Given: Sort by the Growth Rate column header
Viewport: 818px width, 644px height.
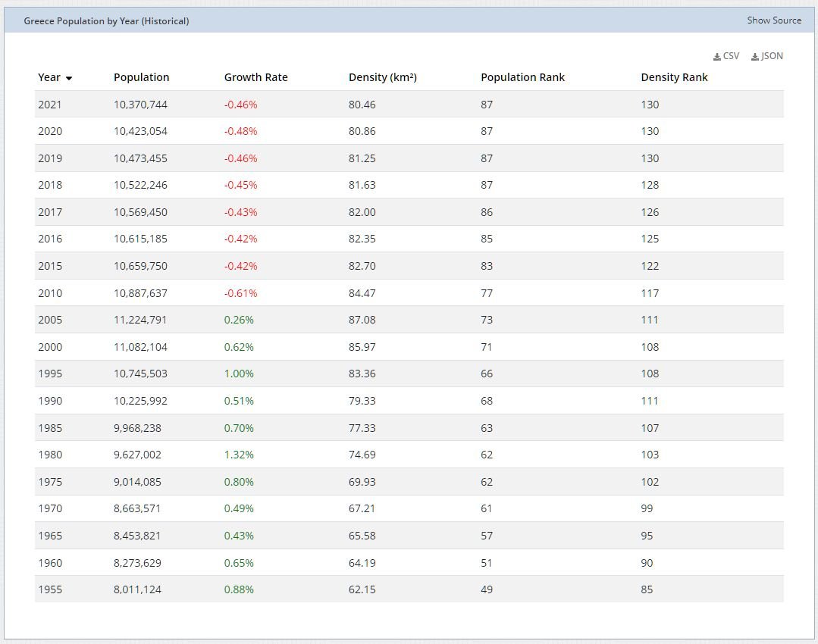Looking at the screenshot, I should 255,77.
